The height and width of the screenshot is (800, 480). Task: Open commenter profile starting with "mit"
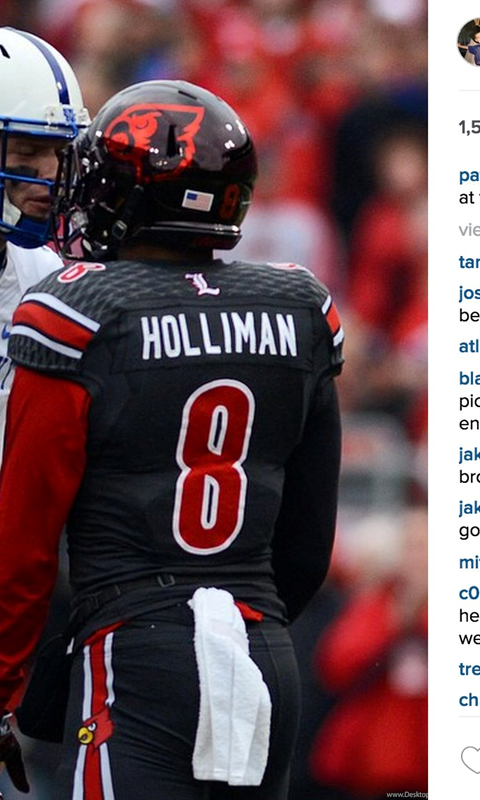(x=469, y=562)
